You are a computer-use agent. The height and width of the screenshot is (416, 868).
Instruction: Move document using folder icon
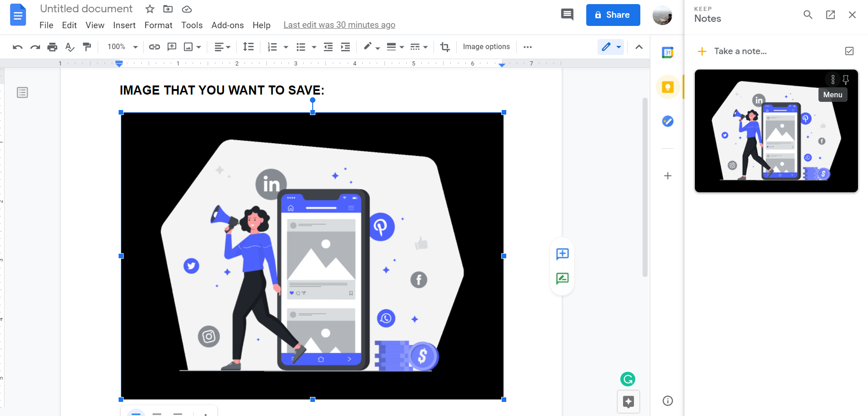(168, 9)
